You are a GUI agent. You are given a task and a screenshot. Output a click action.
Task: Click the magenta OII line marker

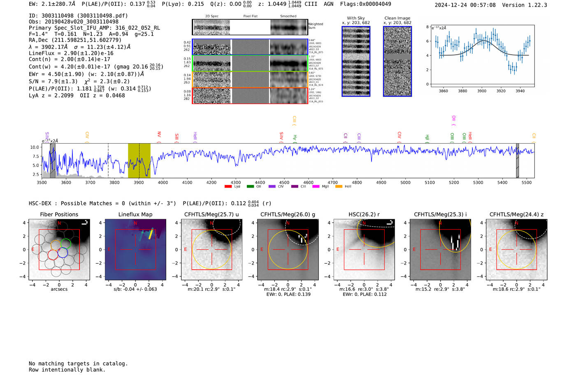[x=454, y=121]
